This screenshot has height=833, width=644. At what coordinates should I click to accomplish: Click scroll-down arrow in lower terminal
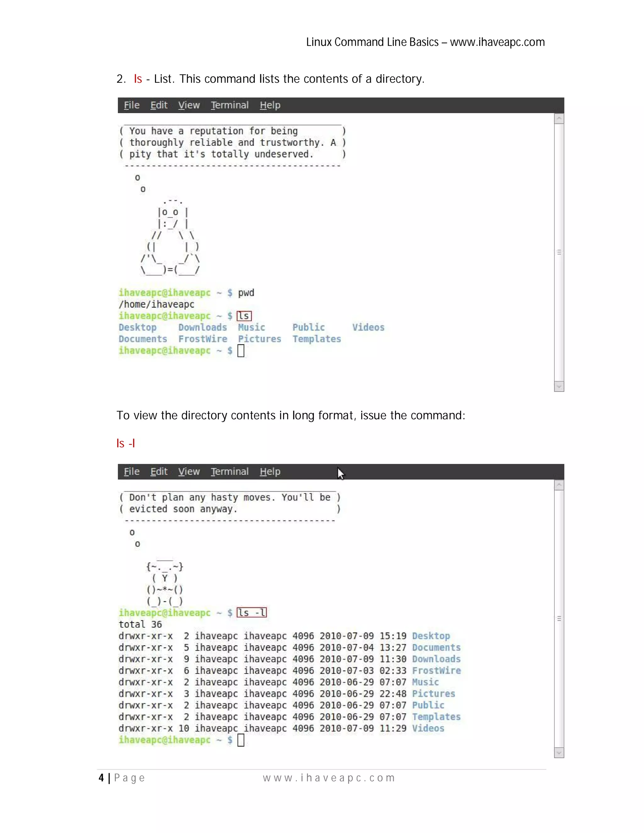tap(559, 753)
